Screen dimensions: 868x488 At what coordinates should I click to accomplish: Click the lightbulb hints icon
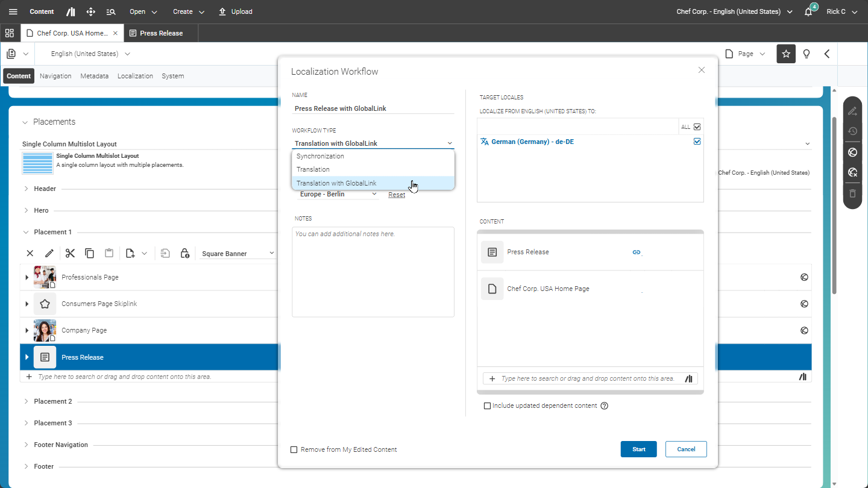(807, 54)
